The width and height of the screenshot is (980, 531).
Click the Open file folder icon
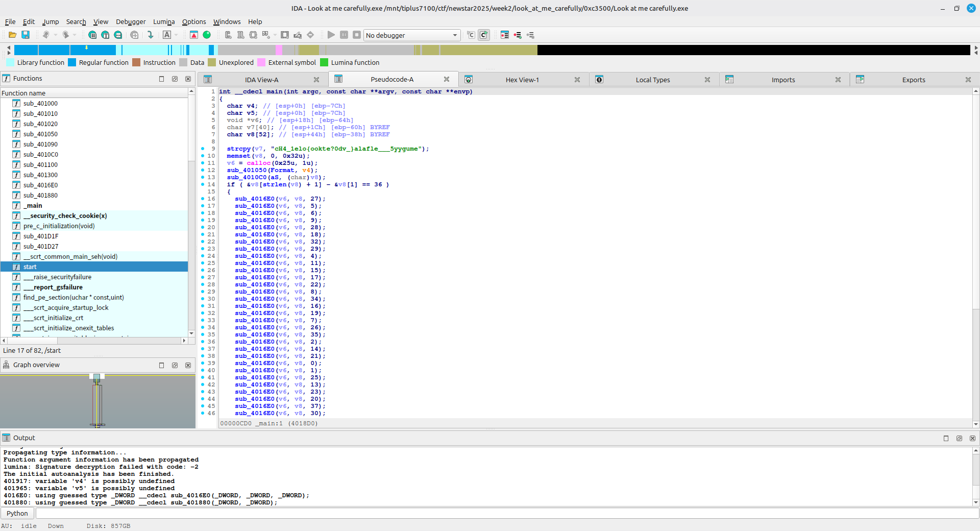[x=12, y=35]
